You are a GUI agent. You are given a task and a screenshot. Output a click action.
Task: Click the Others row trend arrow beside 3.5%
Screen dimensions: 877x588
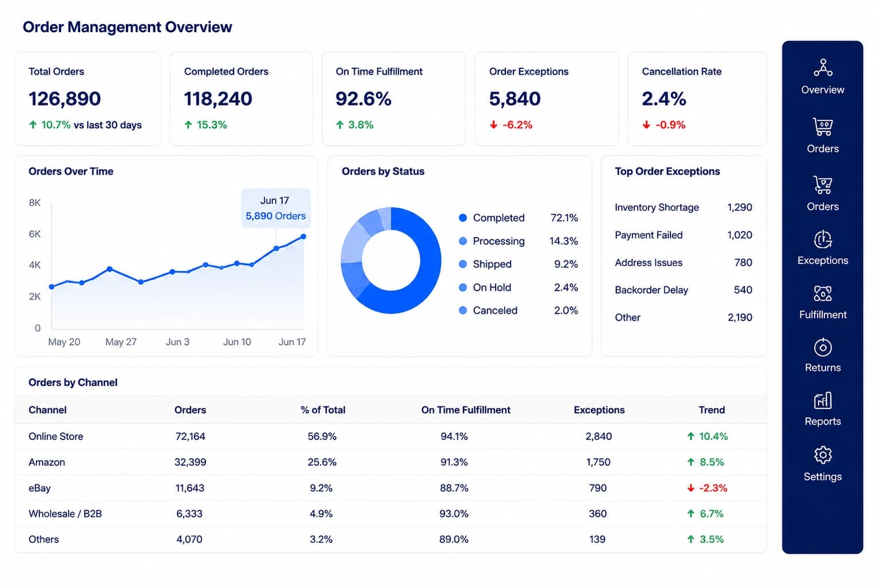point(691,539)
